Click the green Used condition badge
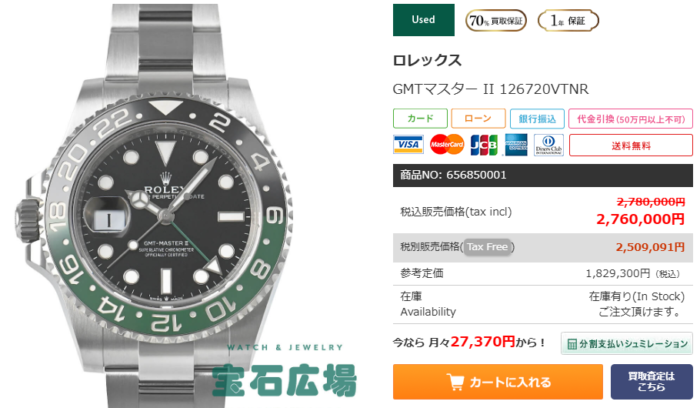700x408 pixels. pos(423,20)
